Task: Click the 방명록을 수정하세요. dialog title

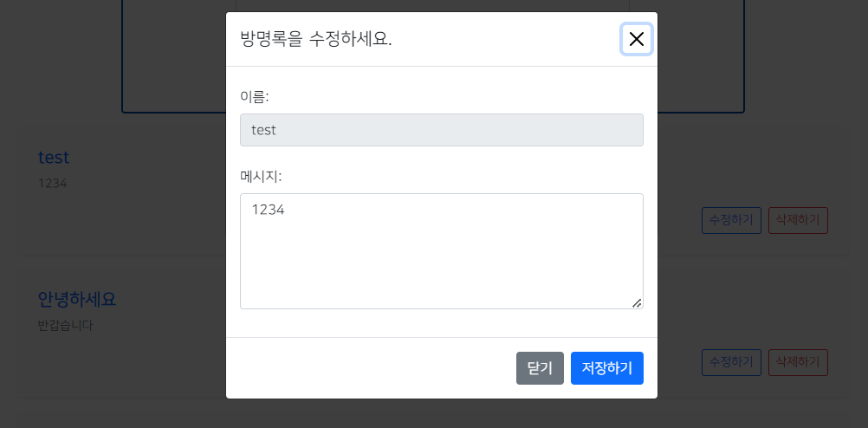Action: point(316,39)
